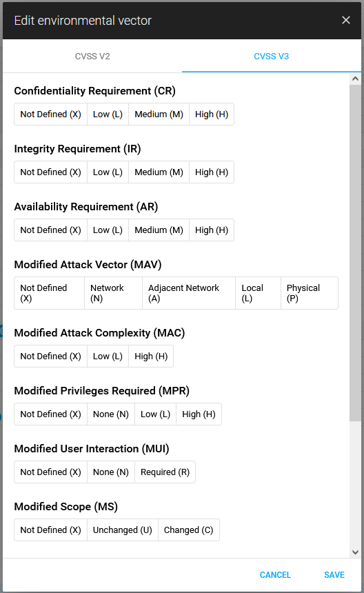The width and height of the screenshot is (364, 593).
Task: Click the scrollbar up arrow
Action: point(355,79)
